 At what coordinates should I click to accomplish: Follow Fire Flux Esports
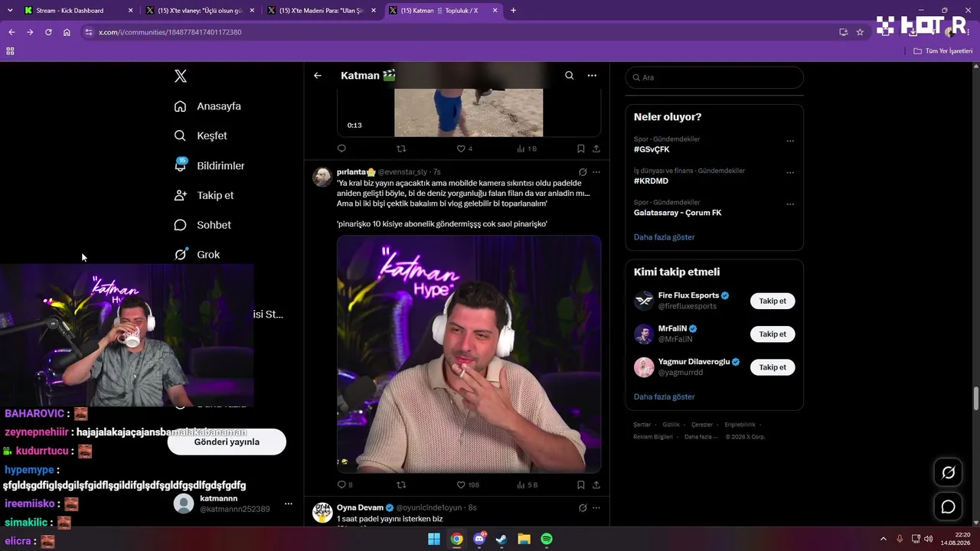click(773, 301)
